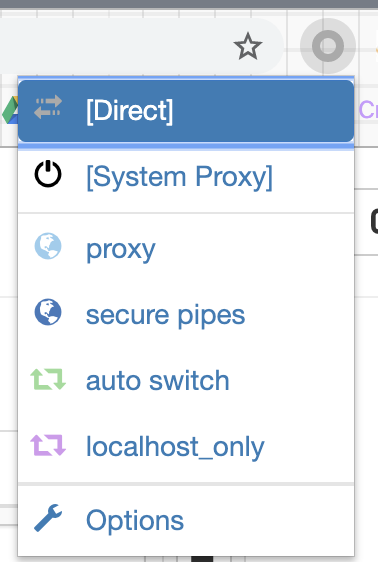Click the green switch arrows icon
The image size is (378, 562).
48,379
